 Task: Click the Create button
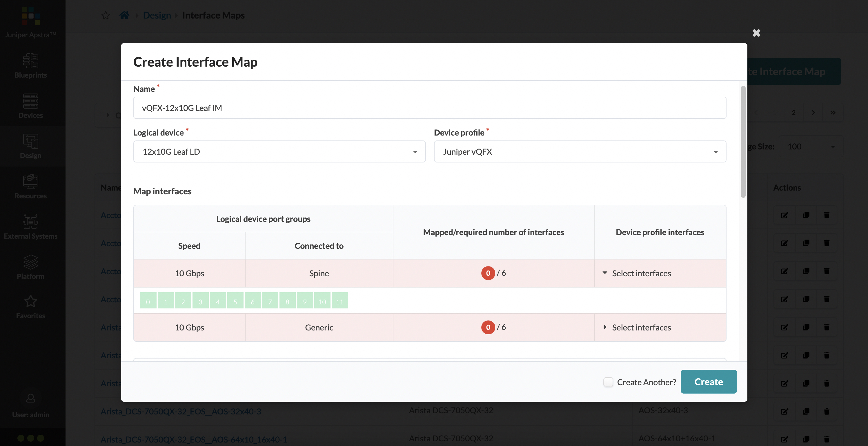point(709,382)
